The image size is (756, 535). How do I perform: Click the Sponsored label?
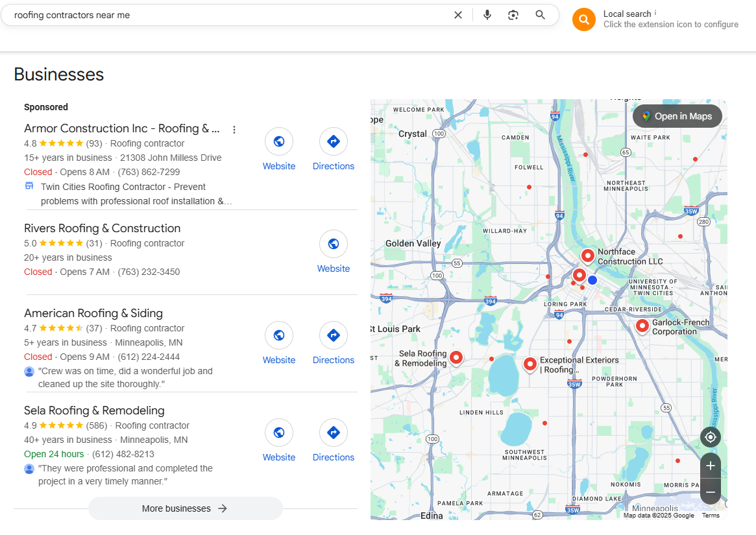46,107
